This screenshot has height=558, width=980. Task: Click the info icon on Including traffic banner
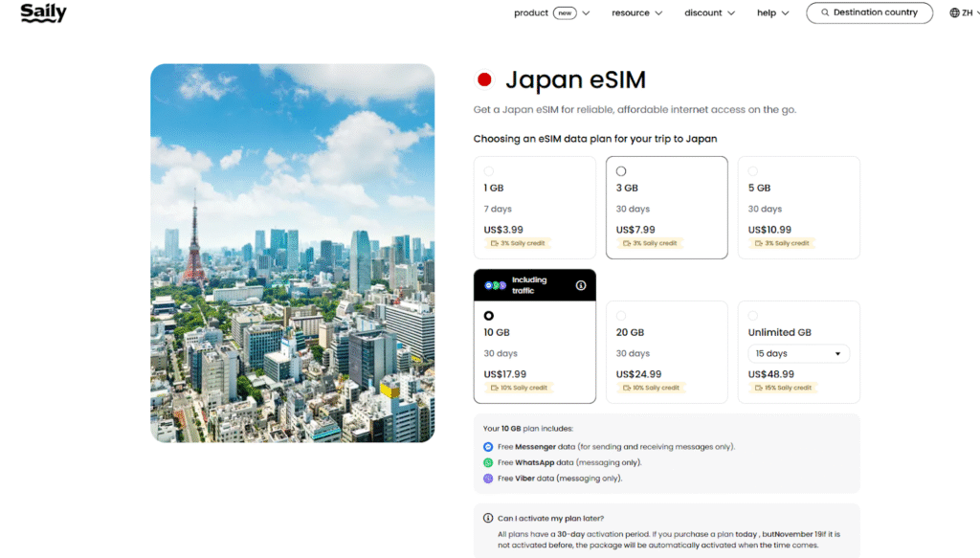pyautogui.click(x=580, y=285)
